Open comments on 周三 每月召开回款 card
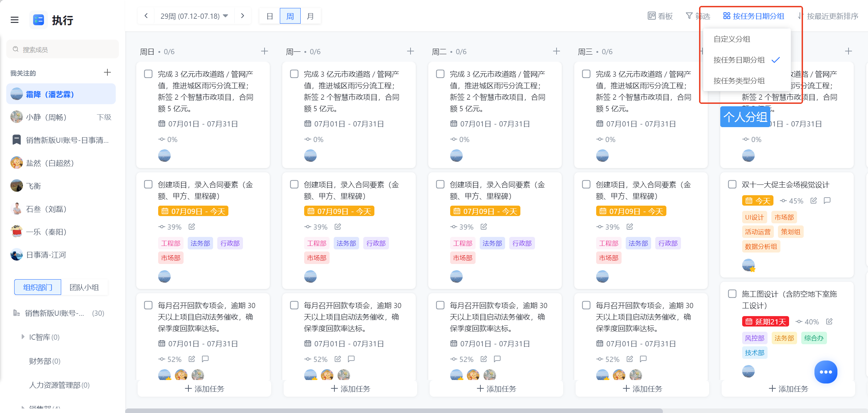 click(x=643, y=359)
